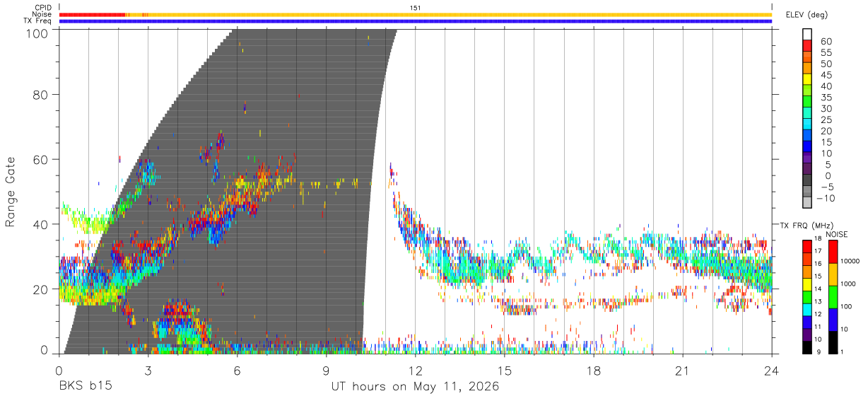Select the cyan segment of TX FRQ colorbar
Image resolution: width=868 pixels, height=401 pixels.
[807, 309]
